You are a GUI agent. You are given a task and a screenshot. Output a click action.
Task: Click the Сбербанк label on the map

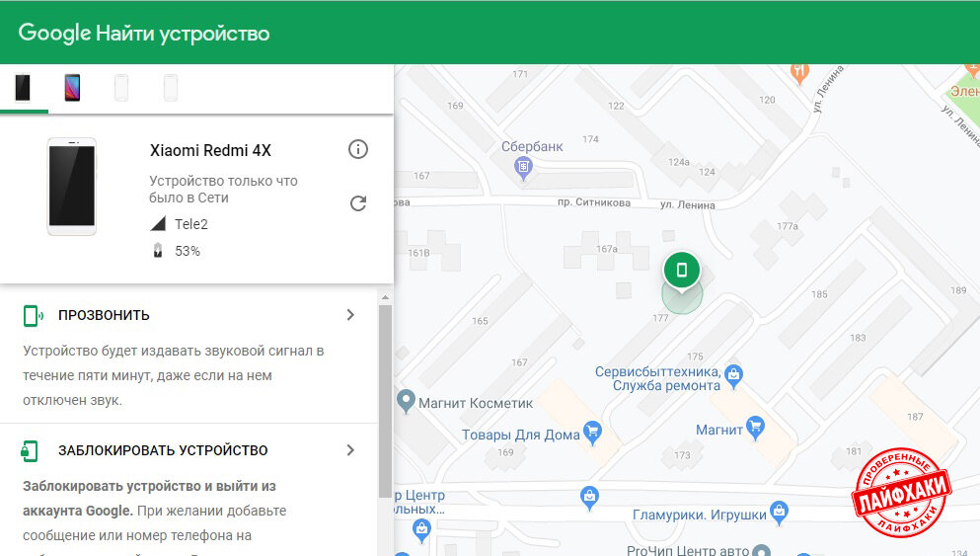(532, 146)
